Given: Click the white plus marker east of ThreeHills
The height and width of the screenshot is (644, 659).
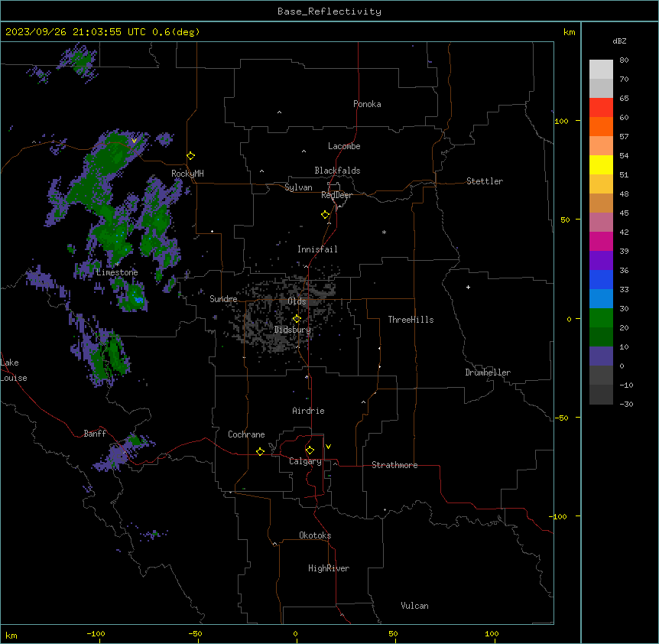Looking at the screenshot, I should pyautogui.click(x=468, y=287).
